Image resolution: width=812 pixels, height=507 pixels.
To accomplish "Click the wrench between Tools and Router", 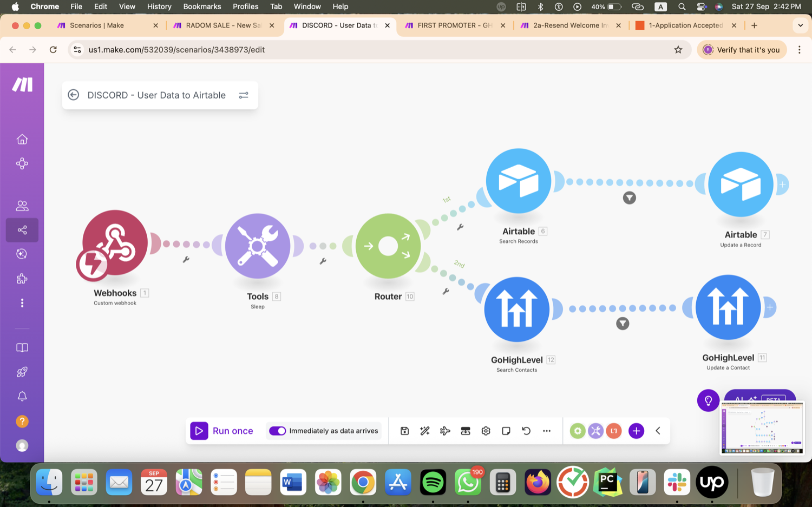I will click(323, 261).
